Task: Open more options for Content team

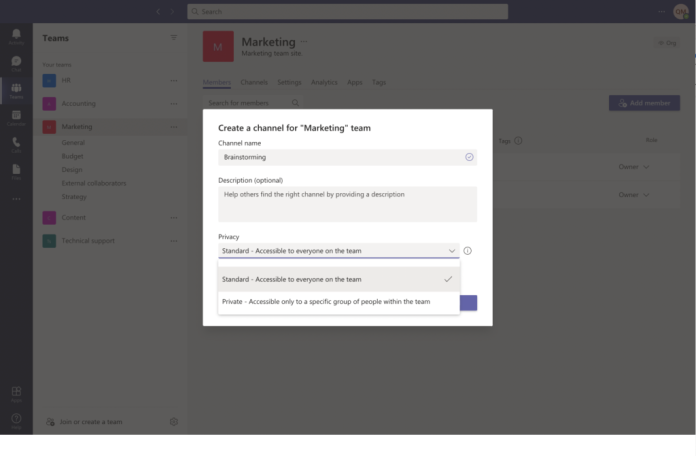Action: [x=174, y=218]
